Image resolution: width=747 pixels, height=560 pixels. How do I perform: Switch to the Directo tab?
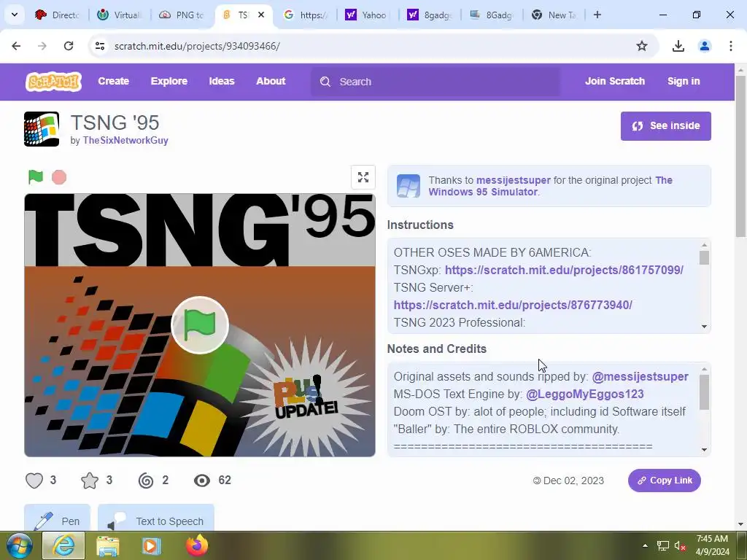pyautogui.click(x=58, y=15)
